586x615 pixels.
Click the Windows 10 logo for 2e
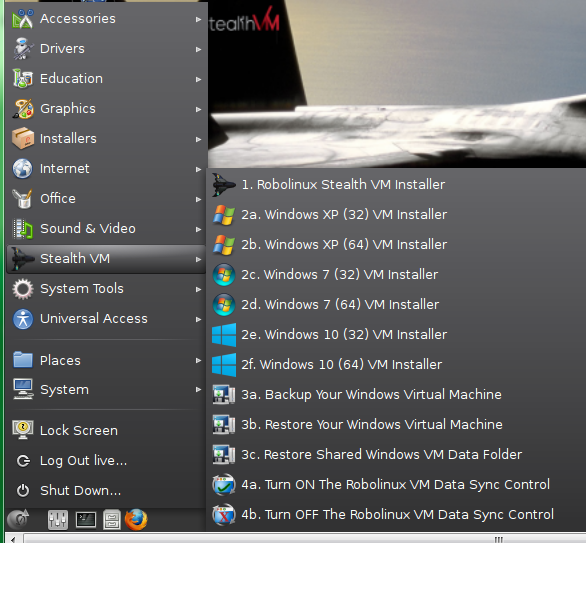[224, 335]
